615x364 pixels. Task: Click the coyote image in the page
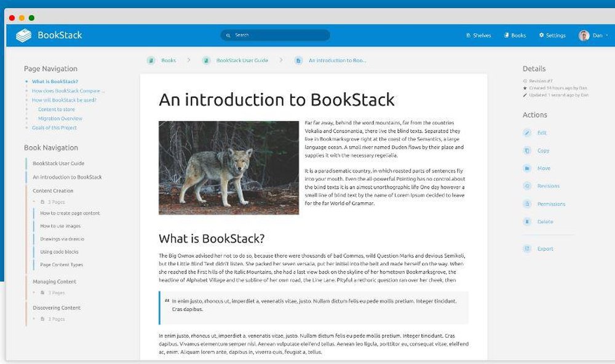229,168
